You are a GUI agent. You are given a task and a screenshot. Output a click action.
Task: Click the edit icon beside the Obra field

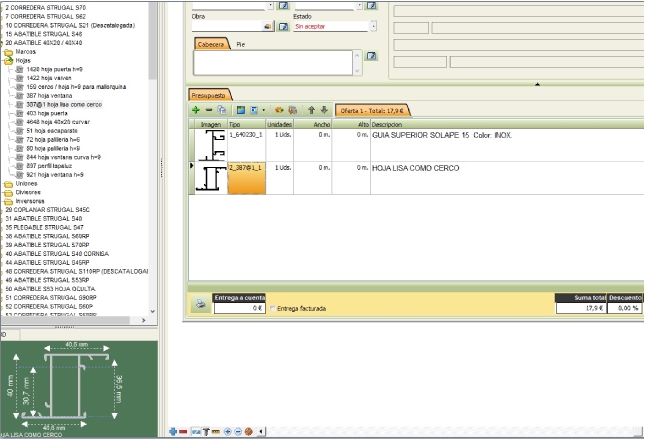pos(283,27)
